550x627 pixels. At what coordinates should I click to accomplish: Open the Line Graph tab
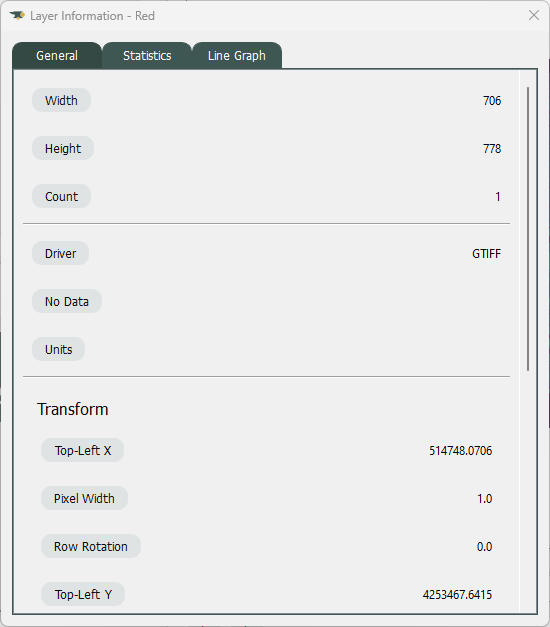(237, 56)
